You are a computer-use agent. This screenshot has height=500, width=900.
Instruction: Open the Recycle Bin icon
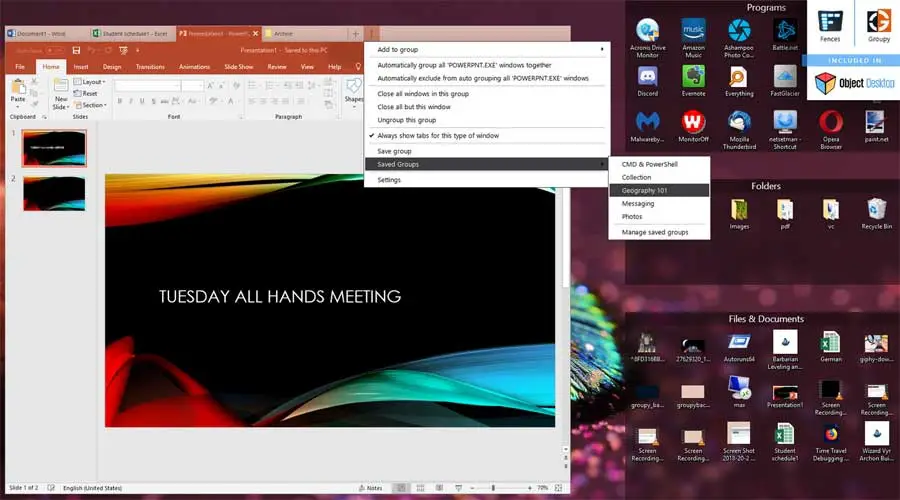click(876, 214)
